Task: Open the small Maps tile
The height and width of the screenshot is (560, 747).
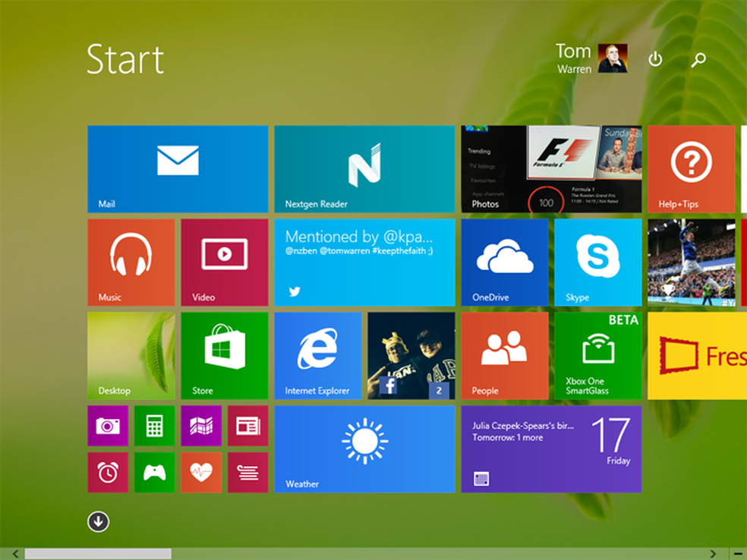Action: pyautogui.click(x=201, y=426)
